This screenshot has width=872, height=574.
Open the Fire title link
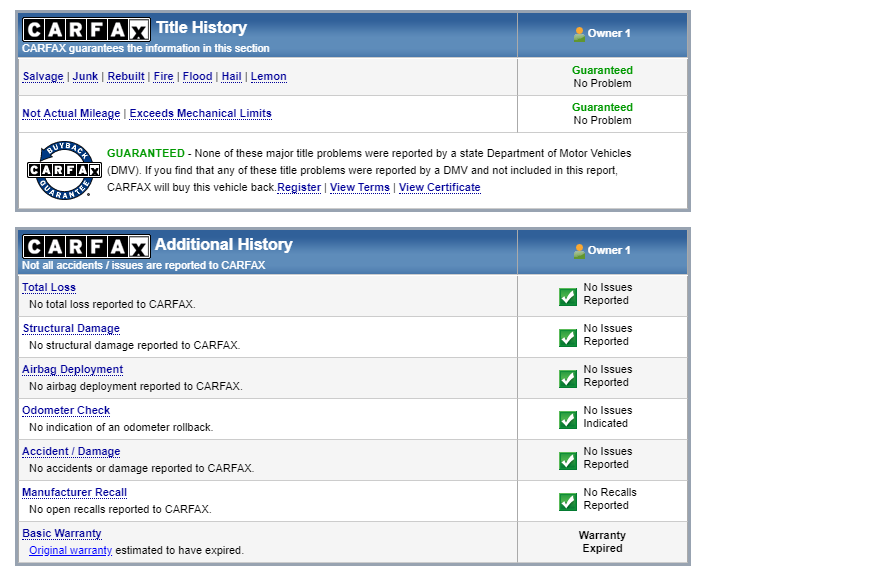tap(164, 76)
